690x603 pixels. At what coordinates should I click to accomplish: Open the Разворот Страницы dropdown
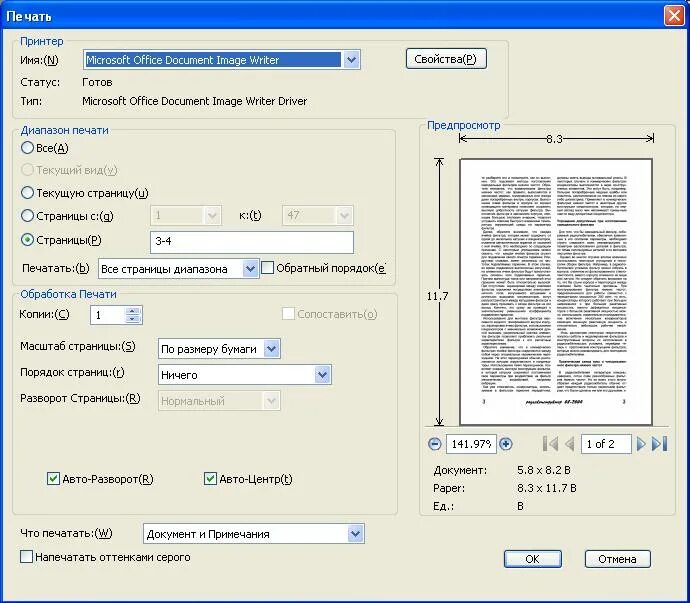click(x=271, y=401)
